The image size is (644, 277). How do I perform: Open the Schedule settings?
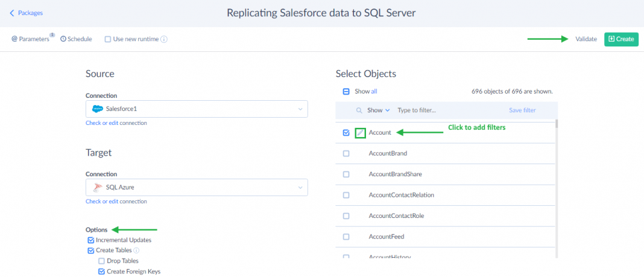(x=76, y=39)
